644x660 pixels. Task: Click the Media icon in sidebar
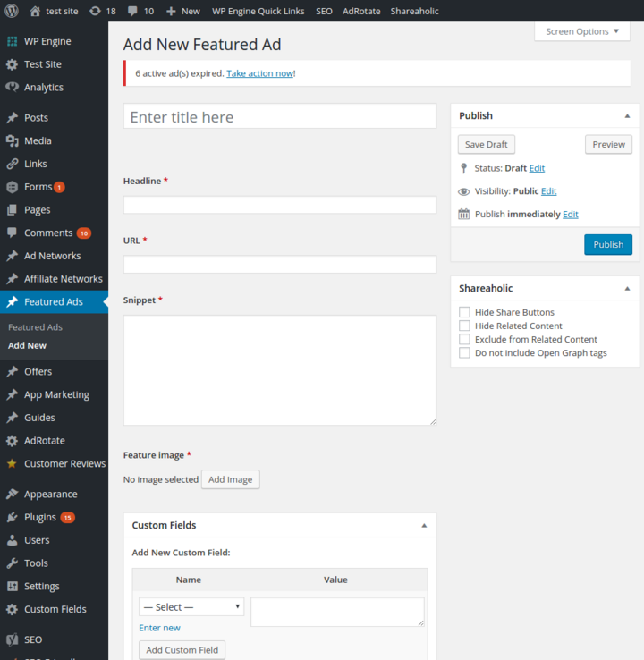[x=12, y=141]
